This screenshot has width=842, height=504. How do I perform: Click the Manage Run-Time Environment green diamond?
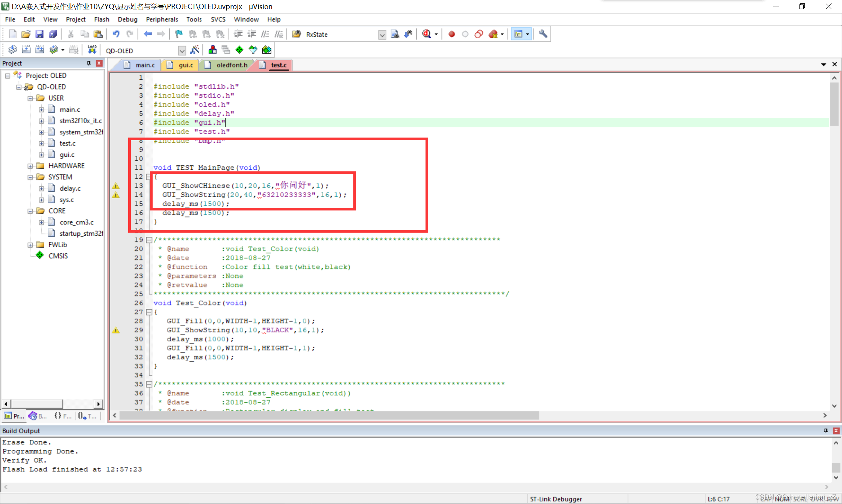pyautogui.click(x=239, y=50)
